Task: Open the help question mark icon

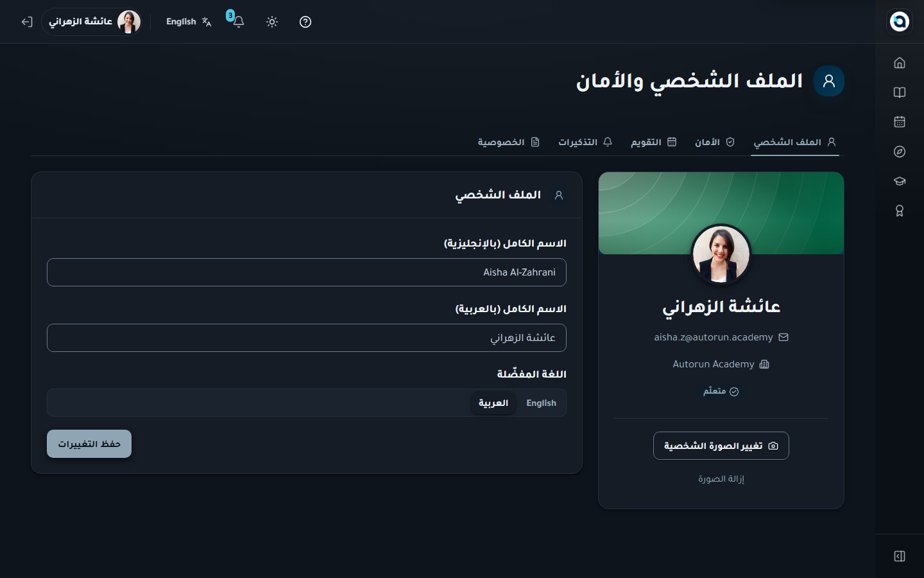Action: point(305,22)
